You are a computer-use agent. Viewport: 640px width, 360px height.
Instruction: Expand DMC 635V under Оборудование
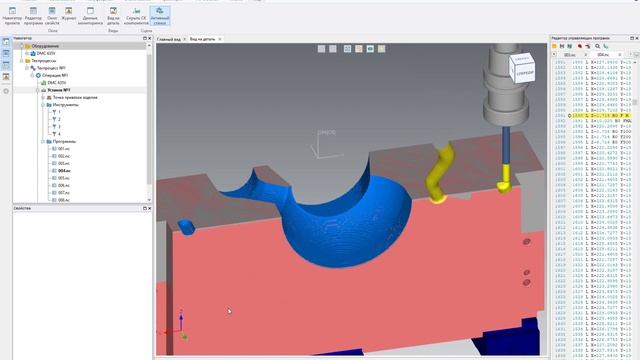pyautogui.click(x=27, y=53)
